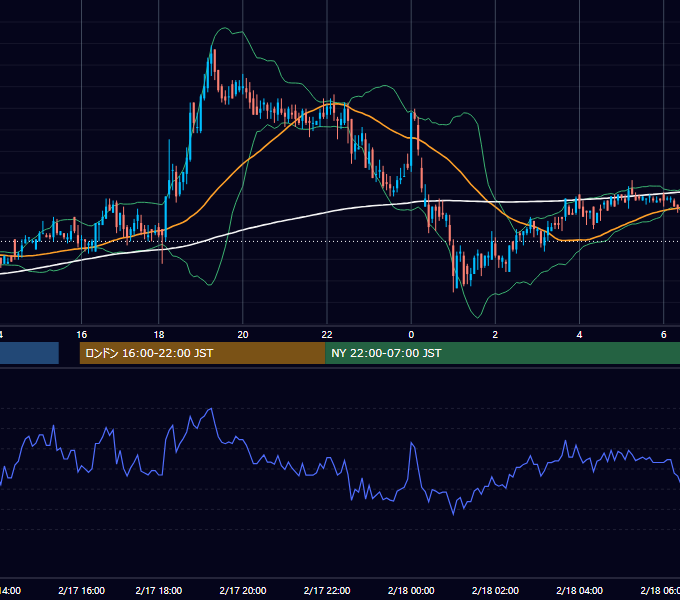Screen dimensions: 680x600
Task: Click the 2/18 02:00 date label
Action: point(495,590)
